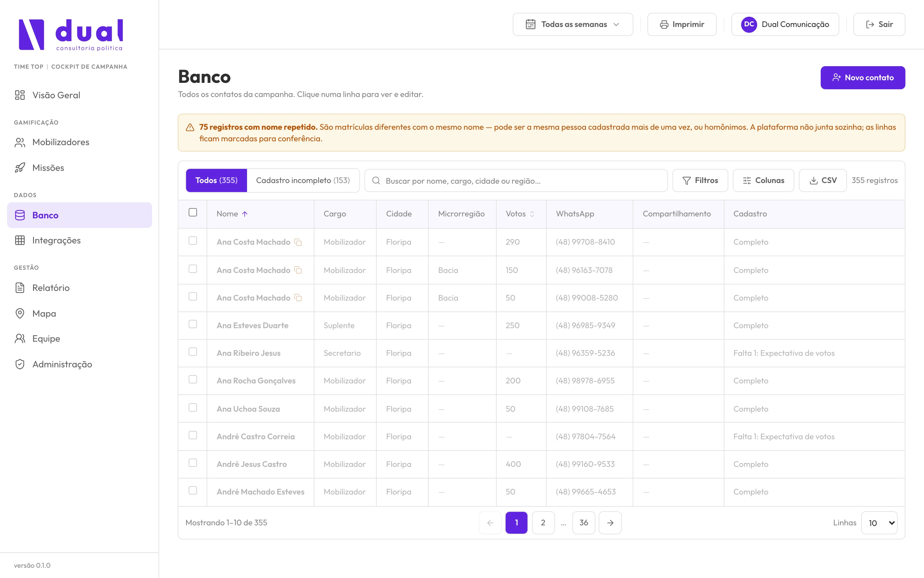Open Missões rocket icon in sidebar

coord(20,168)
